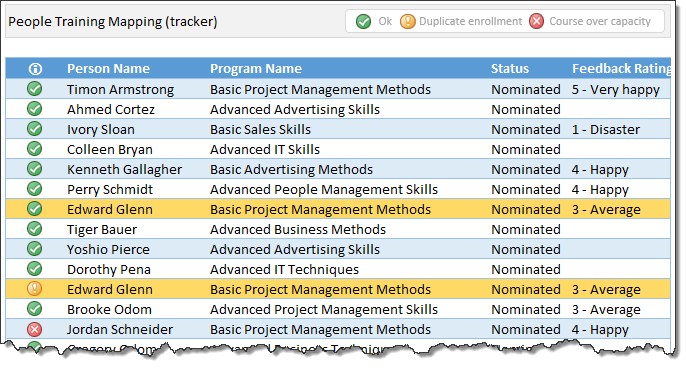Select the Colleen Bryan name cell
This screenshot has width=686, height=368.
click(x=110, y=150)
